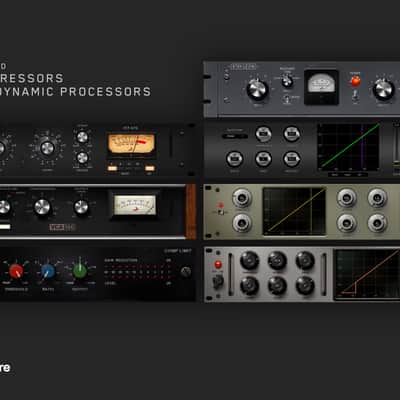
Task: Click the large right knob on gray compressor
Action: point(384,90)
